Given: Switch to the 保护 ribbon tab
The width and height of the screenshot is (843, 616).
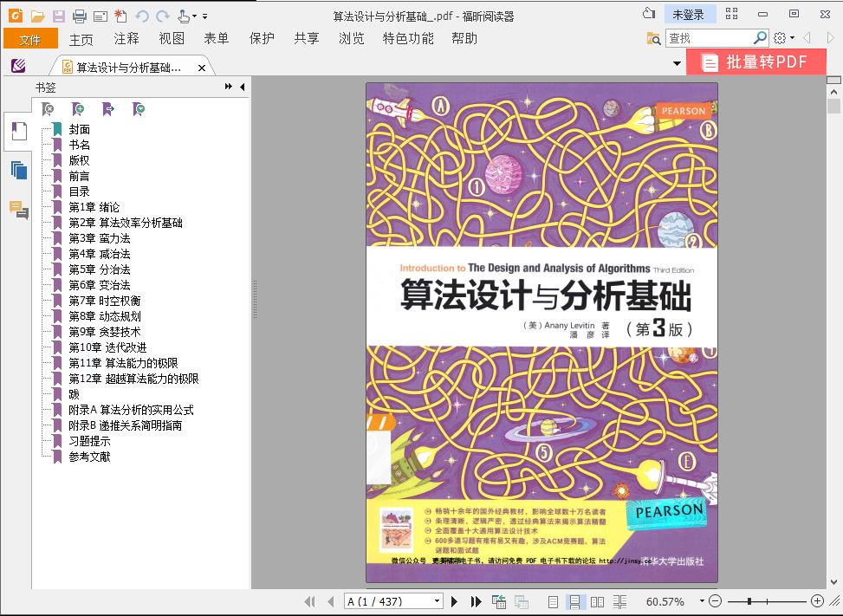Looking at the screenshot, I should [262, 39].
